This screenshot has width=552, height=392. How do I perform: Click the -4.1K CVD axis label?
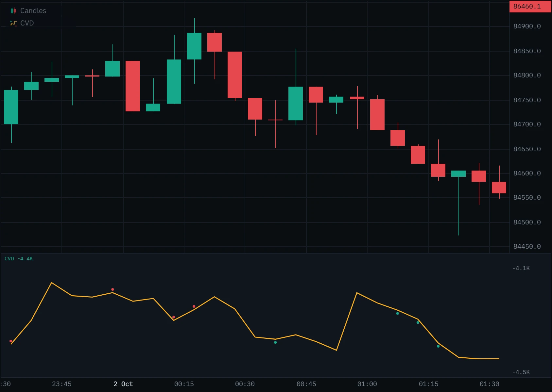(x=521, y=268)
